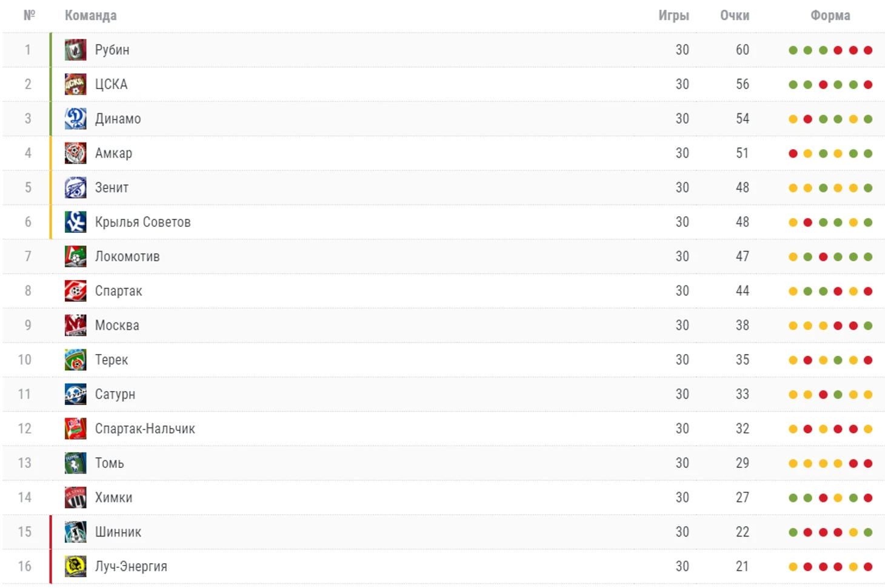
Task: Click the Команда column header
Action: 91,16
